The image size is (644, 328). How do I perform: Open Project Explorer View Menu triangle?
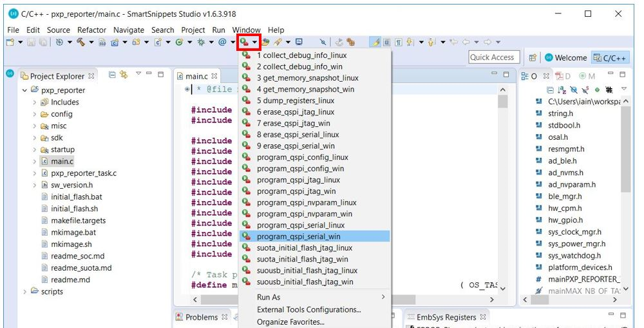(138, 73)
